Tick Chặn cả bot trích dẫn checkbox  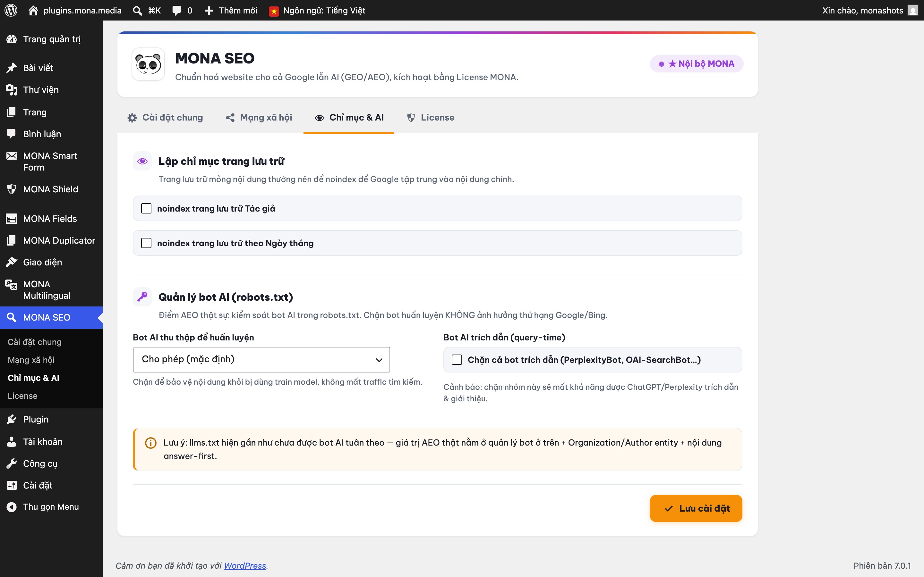[x=457, y=359]
